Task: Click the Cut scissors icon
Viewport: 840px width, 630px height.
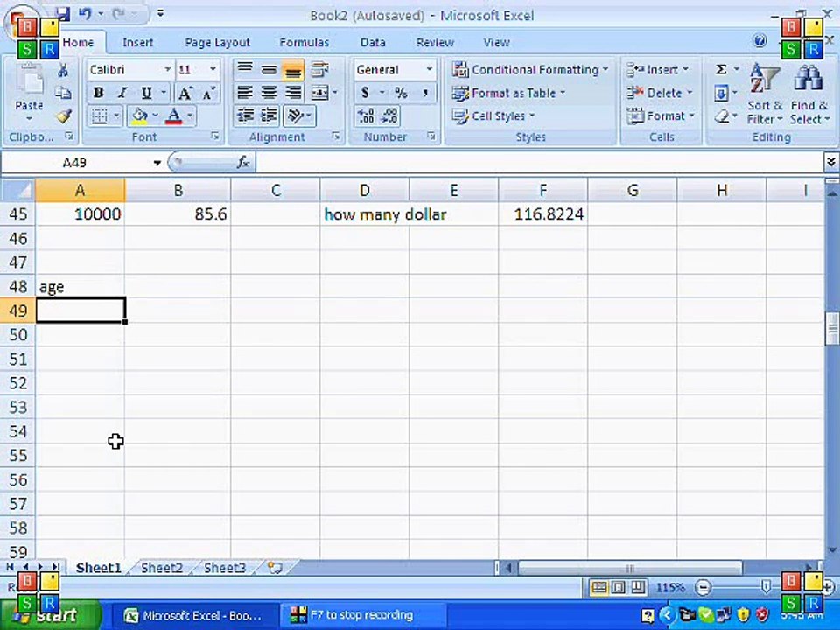Action: 63,70
